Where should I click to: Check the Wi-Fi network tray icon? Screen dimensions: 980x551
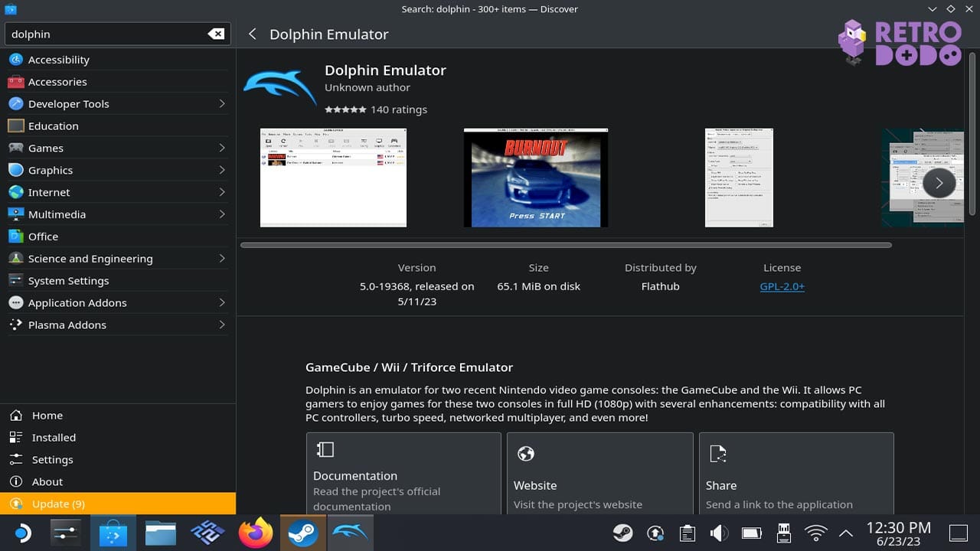816,533
